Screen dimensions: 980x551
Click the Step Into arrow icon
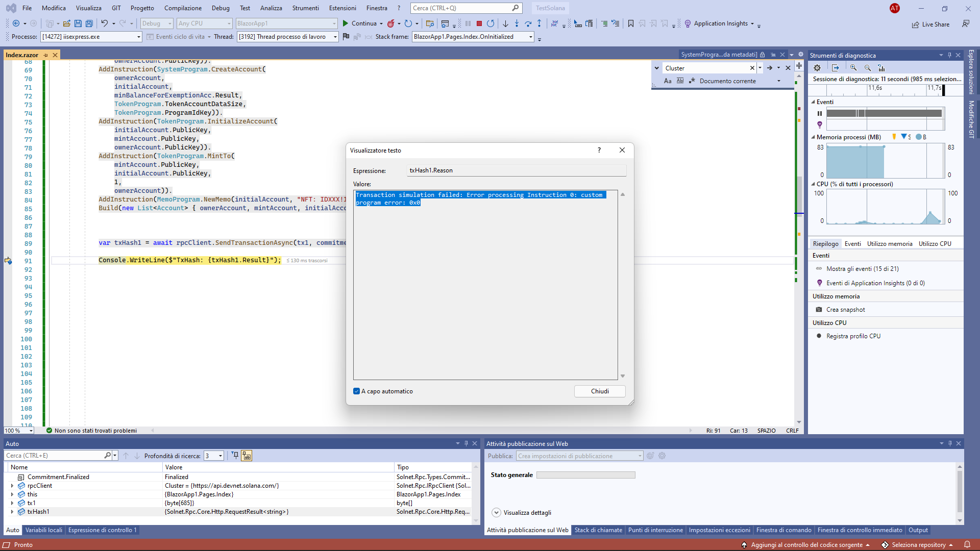click(517, 23)
